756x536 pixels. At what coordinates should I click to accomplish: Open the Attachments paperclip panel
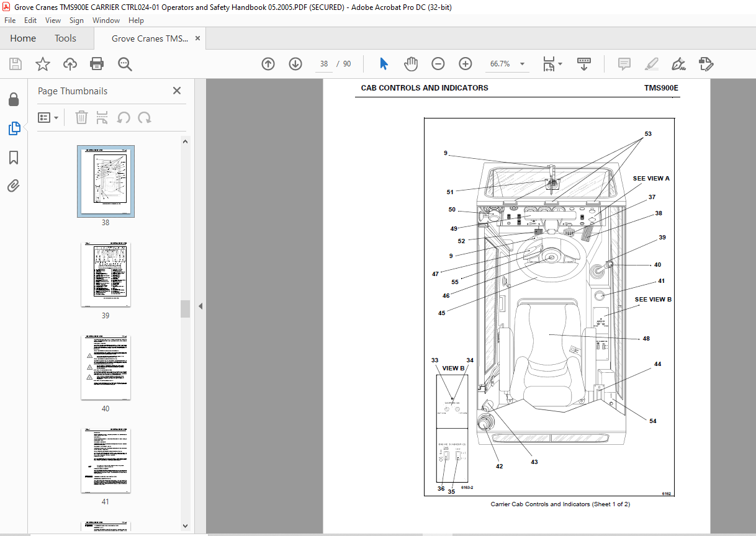pyautogui.click(x=14, y=185)
